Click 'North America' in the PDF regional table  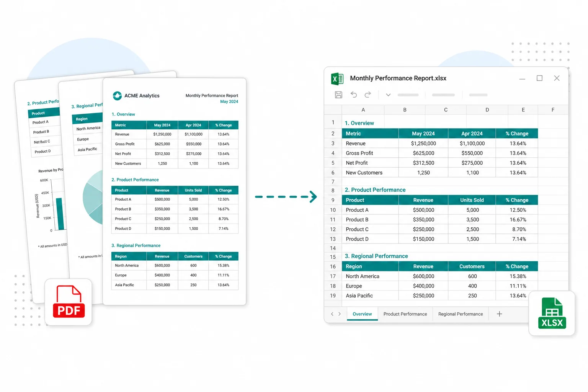[x=127, y=265]
